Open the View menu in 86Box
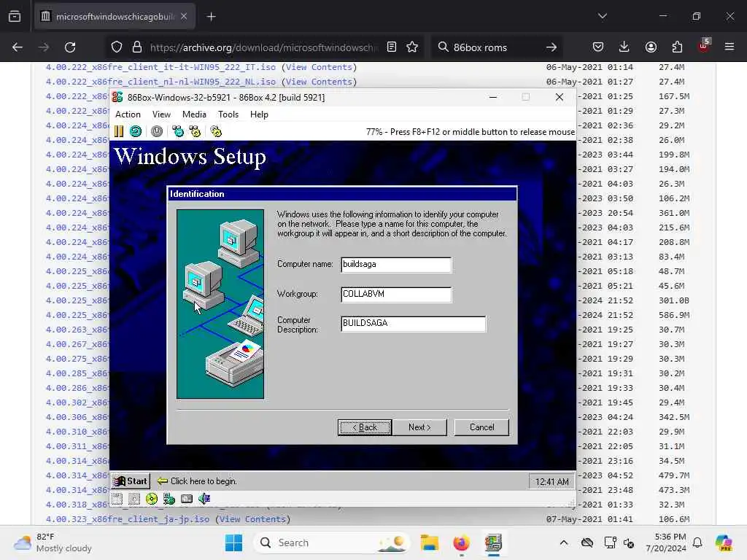747x560 pixels. [x=161, y=114]
